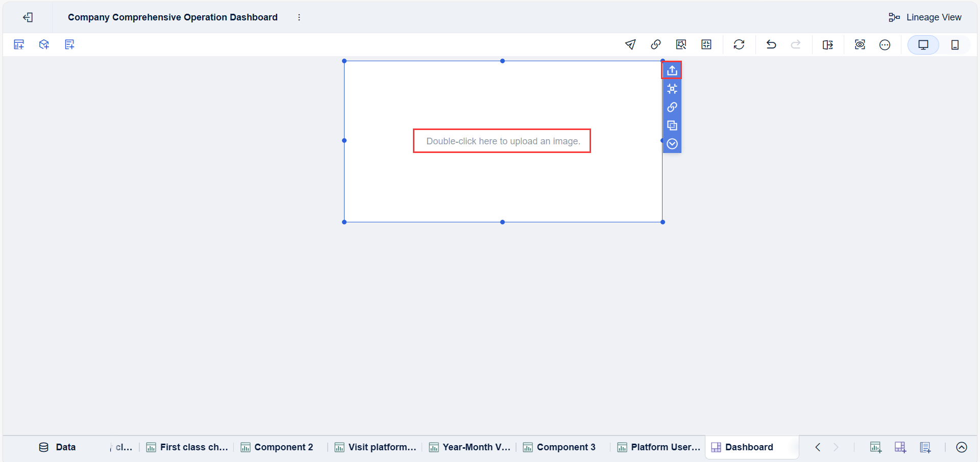This screenshot has width=980, height=462.
Task: Switch to mobile view mode
Action: (955, 44)
